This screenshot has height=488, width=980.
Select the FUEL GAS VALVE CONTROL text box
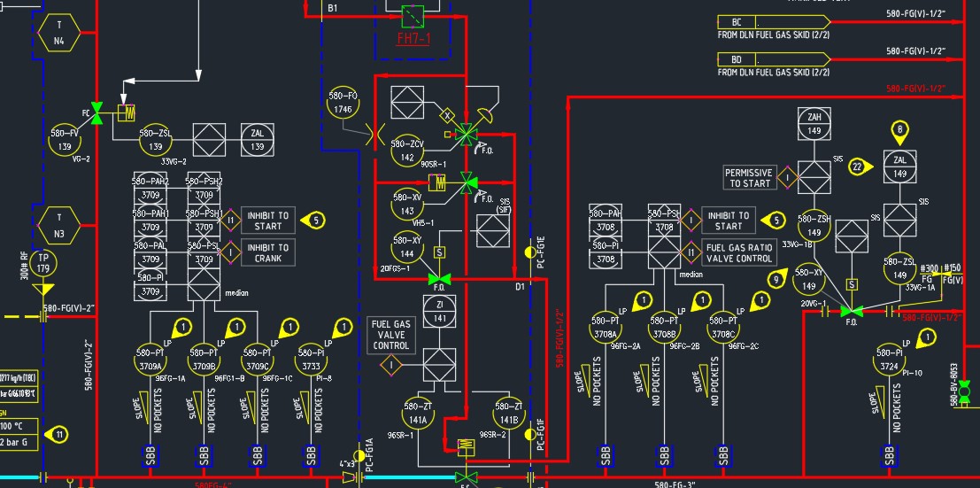[390, 337]
